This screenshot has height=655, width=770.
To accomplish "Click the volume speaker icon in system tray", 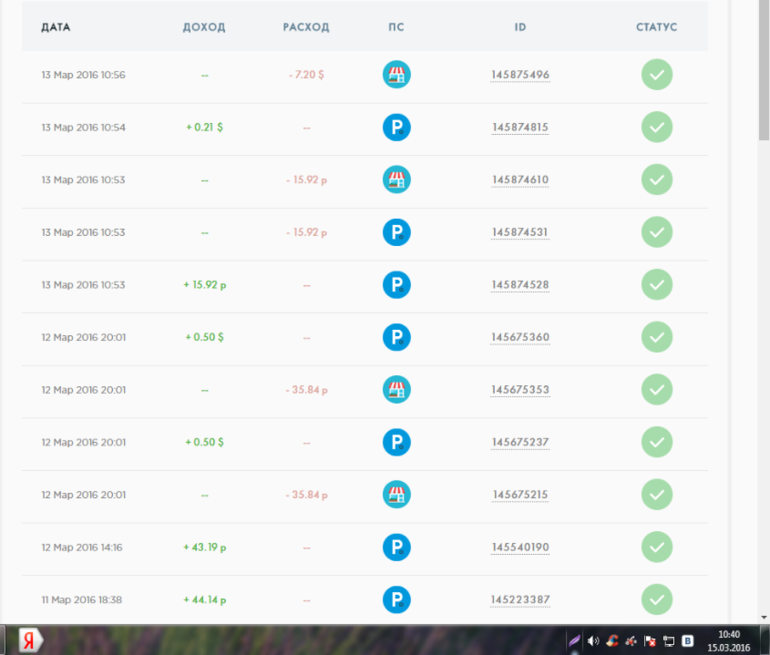I will pyautogui.click(x=593, y=640).
